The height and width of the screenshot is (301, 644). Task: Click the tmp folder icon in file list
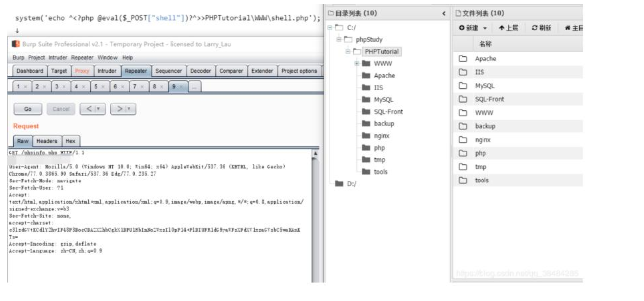(x=463, y=167)
